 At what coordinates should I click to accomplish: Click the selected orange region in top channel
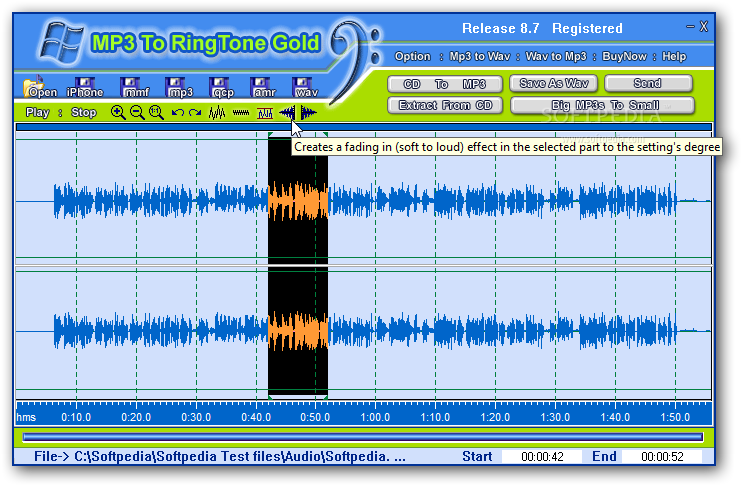298,201
